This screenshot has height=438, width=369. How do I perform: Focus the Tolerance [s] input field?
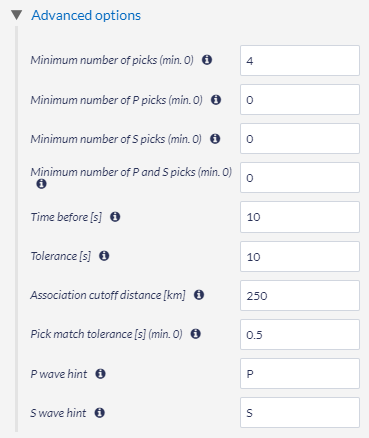click(300, 257)
